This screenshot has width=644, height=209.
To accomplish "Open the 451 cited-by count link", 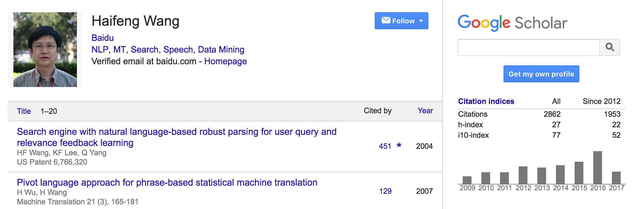I will pos(385,146).
